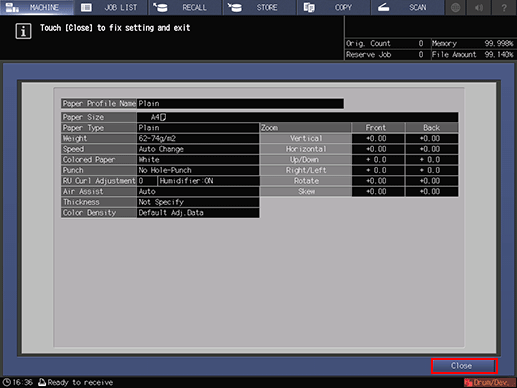517x388 pixels.
Task: Click the Horizontal row label
Action: pyautogui.click(x=306, y=149)
